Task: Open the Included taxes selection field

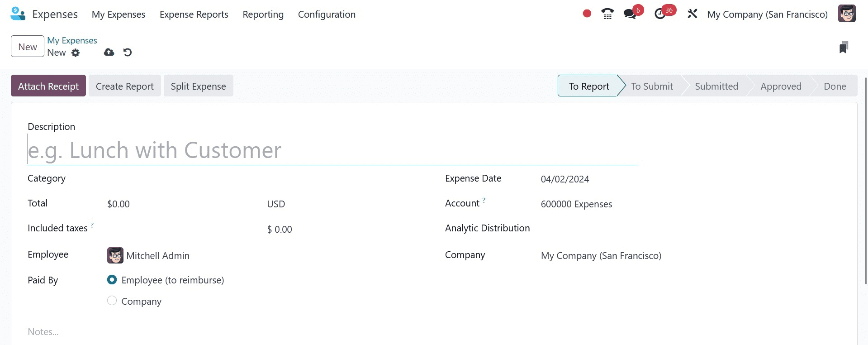Action: [x=183, y=229]
